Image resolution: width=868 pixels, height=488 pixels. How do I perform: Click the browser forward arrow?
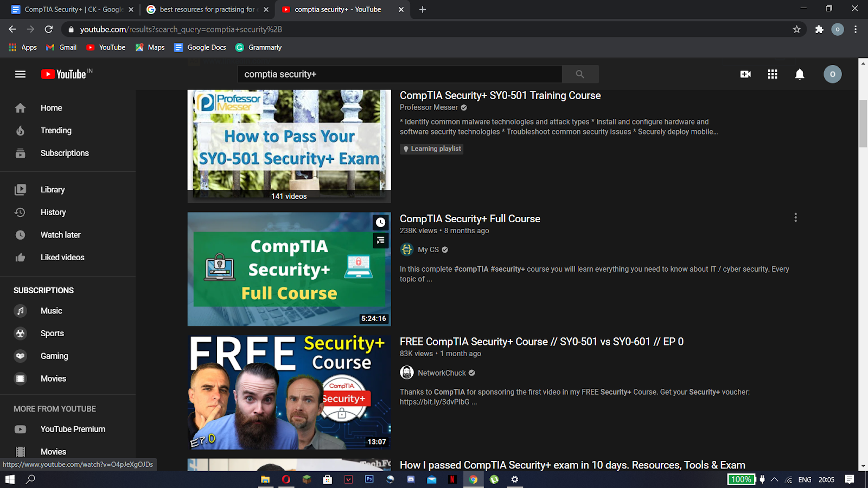click(x=30, y=29)
